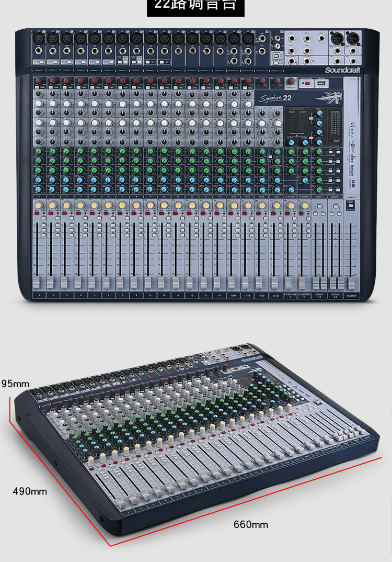392x562 pixels.
Task: Click the FX RETURN 1 fader
Action: coord(289,282)
